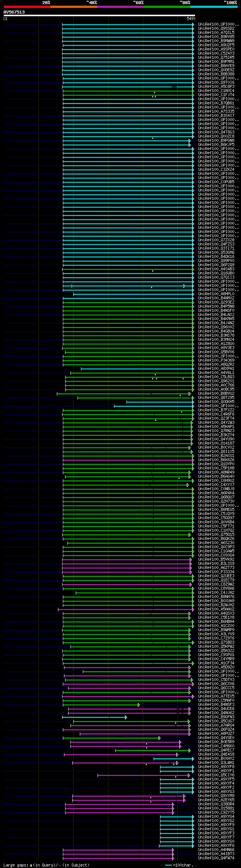This screenshot has width=241, height=868.
Task: Click the purple ~60% identity legend segment
Action: (120, 7)
